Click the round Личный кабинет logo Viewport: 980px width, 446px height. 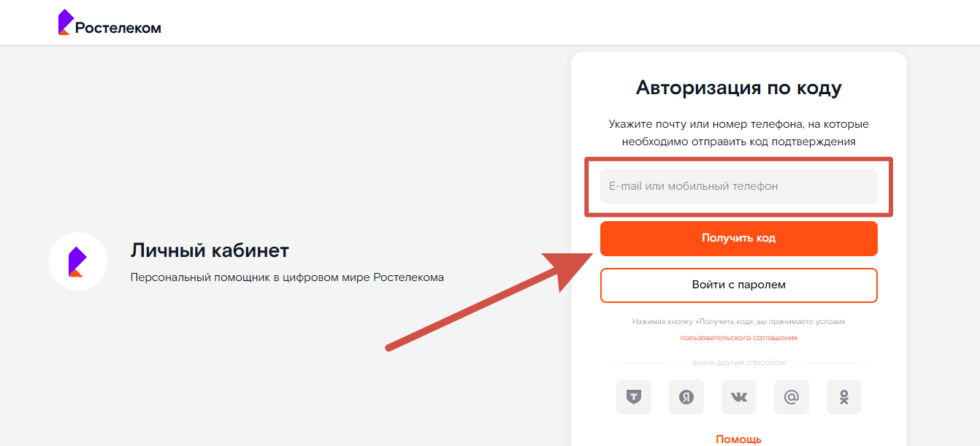pyautogui.click(x=78, y=261)
